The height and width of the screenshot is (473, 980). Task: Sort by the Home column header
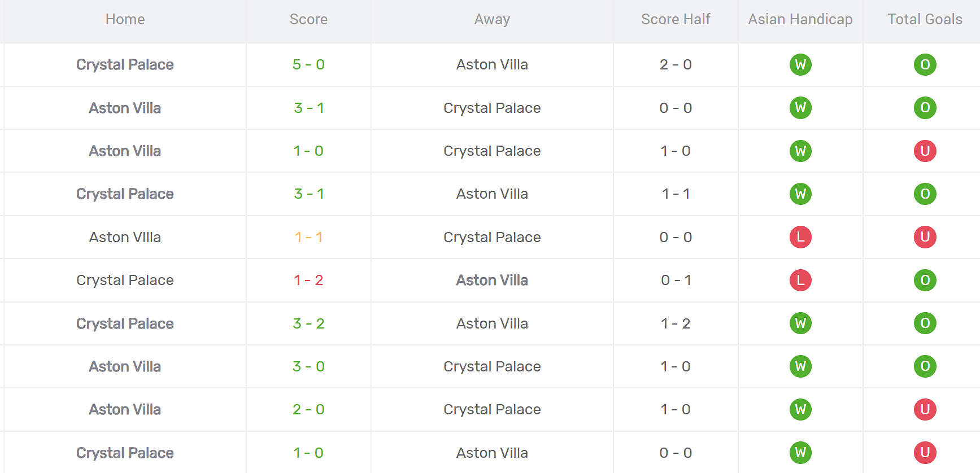pyautogui.click(x=125, y=19)
